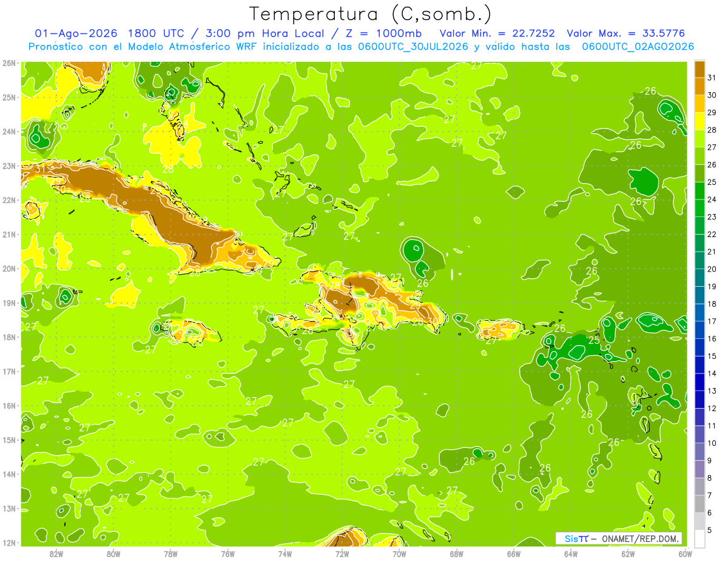Image resolution: width=728 pixels, height=562 pixels.
Task: Click the '13N' latitude axis label
Action: pos(9,508)
